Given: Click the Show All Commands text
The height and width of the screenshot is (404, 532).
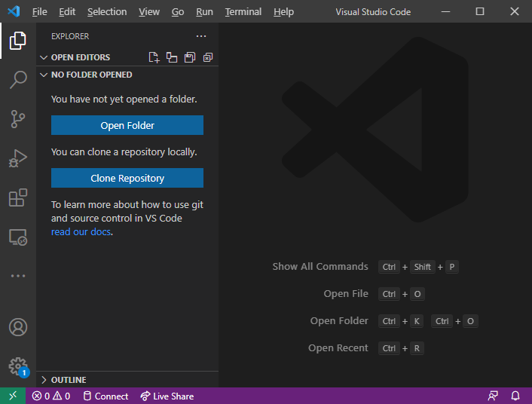Looking at the screenshot, I should (320, 267).
